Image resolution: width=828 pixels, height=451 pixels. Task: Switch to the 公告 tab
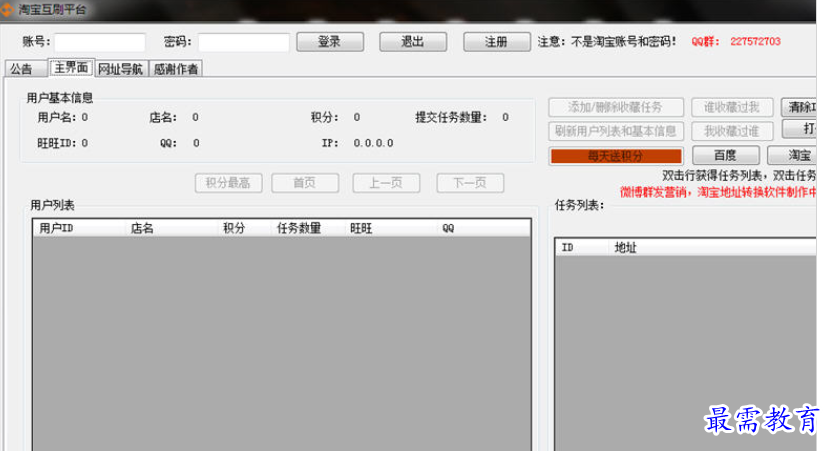click(26, 69)
